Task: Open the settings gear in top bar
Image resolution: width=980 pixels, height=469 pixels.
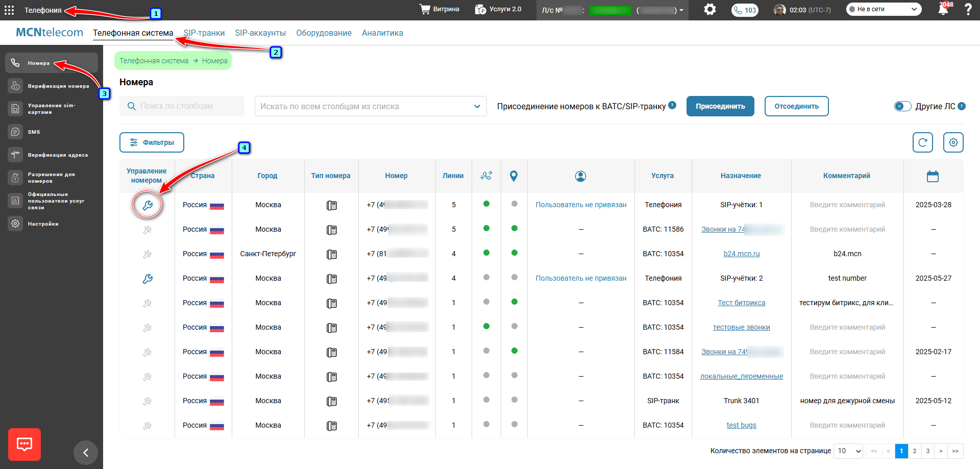Action: click(709, 10)
